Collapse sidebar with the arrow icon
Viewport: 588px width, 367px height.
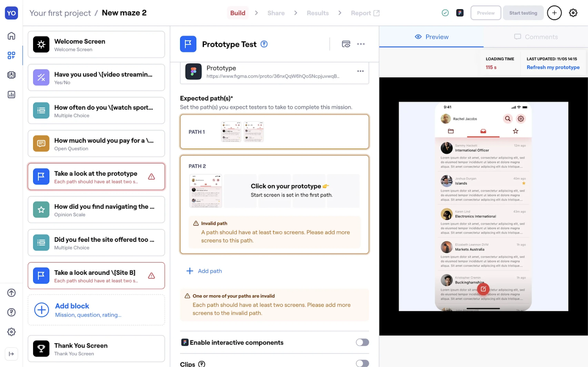(x=11, y=354)
